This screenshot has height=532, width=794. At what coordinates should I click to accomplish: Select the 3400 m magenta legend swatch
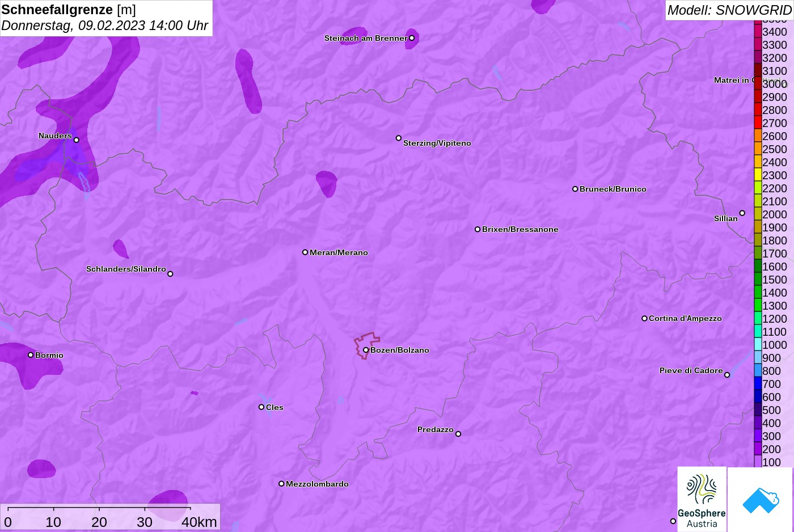point(758,31)
